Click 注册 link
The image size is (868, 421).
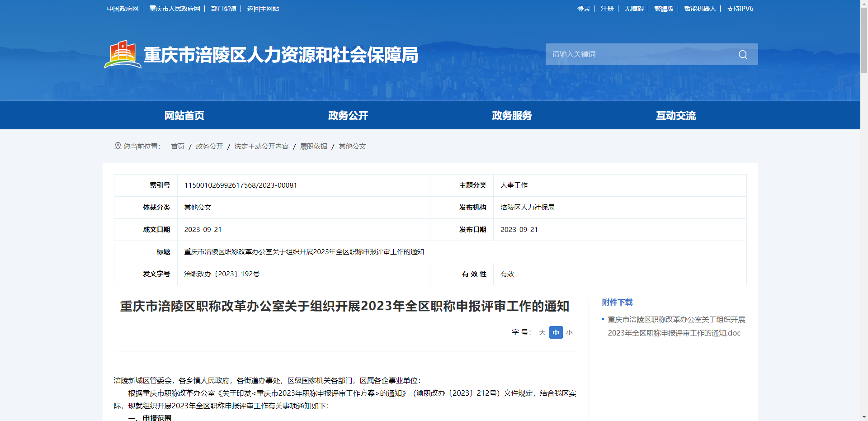607,9
